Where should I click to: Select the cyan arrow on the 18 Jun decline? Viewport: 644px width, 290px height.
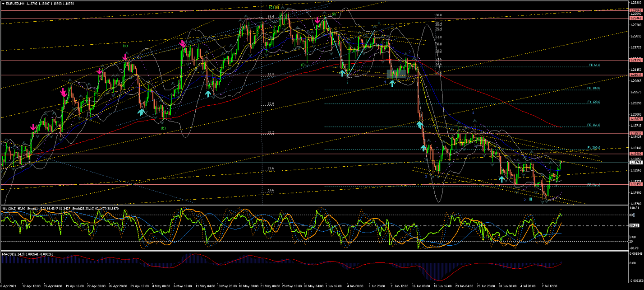423,147
